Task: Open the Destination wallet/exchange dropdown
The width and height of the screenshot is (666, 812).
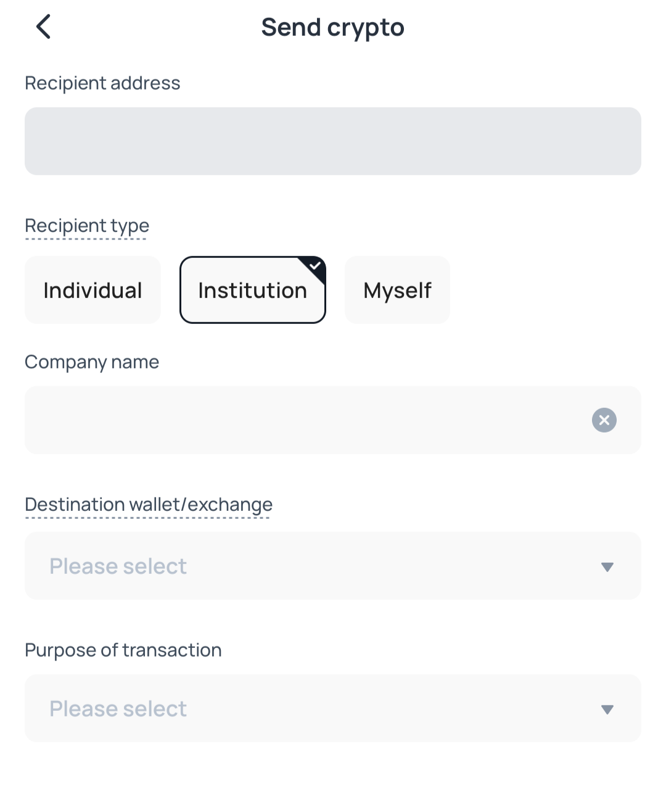Action: [333, 566]
